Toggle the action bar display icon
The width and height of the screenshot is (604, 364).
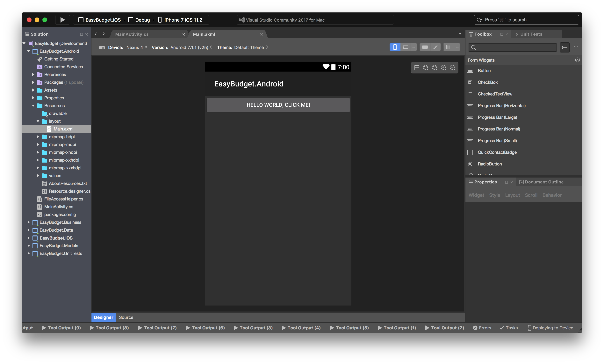coord(425,47)
